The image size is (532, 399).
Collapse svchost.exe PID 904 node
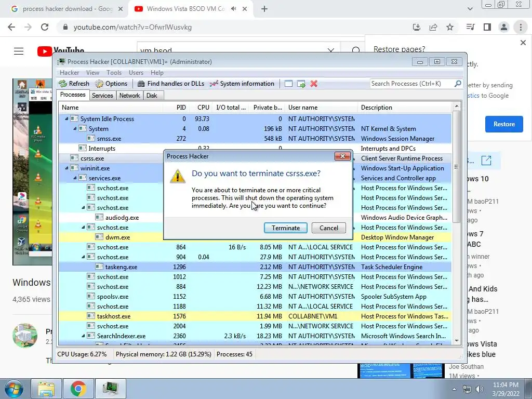83,257
